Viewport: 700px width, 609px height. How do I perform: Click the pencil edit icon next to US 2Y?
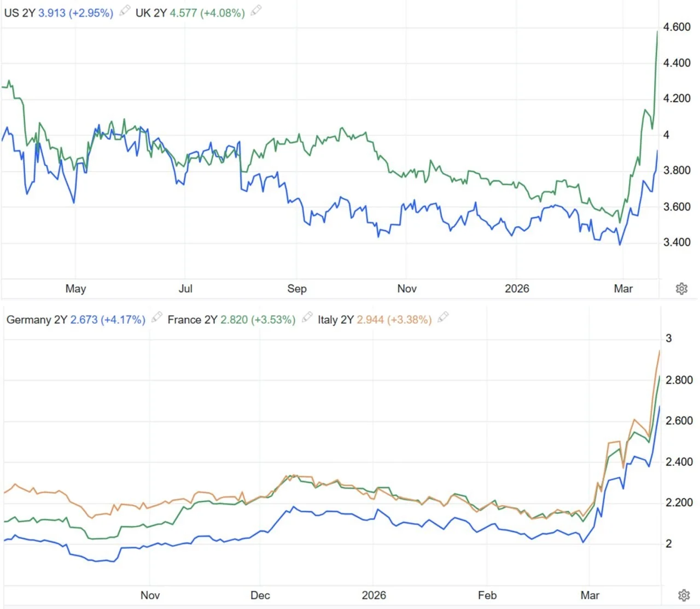coord(125,10)
